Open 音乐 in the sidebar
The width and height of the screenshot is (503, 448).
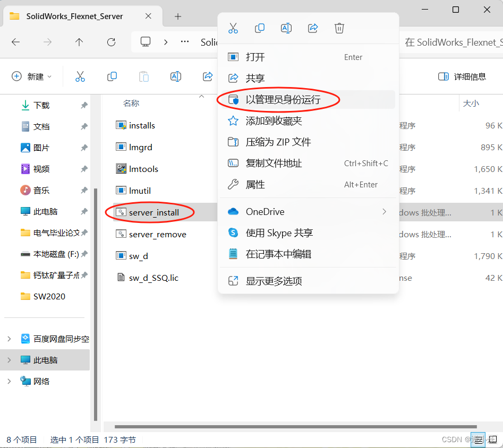click(41, 191)
